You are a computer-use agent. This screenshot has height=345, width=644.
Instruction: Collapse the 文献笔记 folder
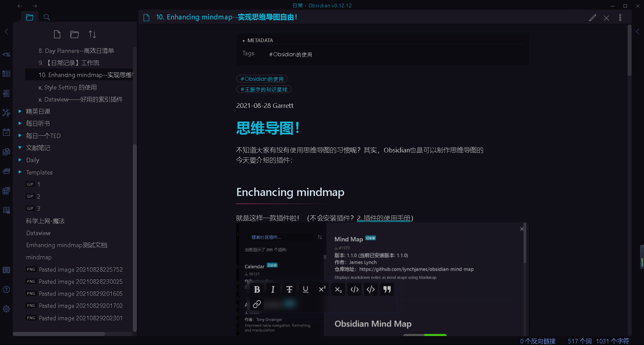click(x=20, y=148)
